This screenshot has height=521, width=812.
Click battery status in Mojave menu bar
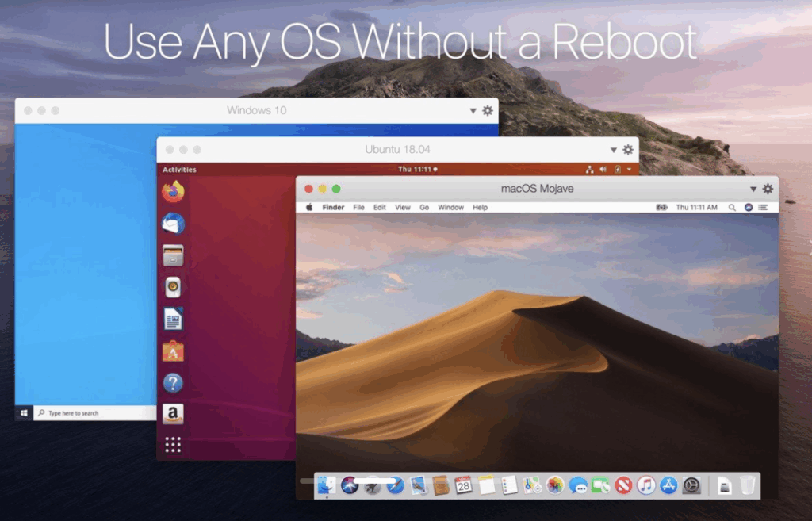[661, 207]
